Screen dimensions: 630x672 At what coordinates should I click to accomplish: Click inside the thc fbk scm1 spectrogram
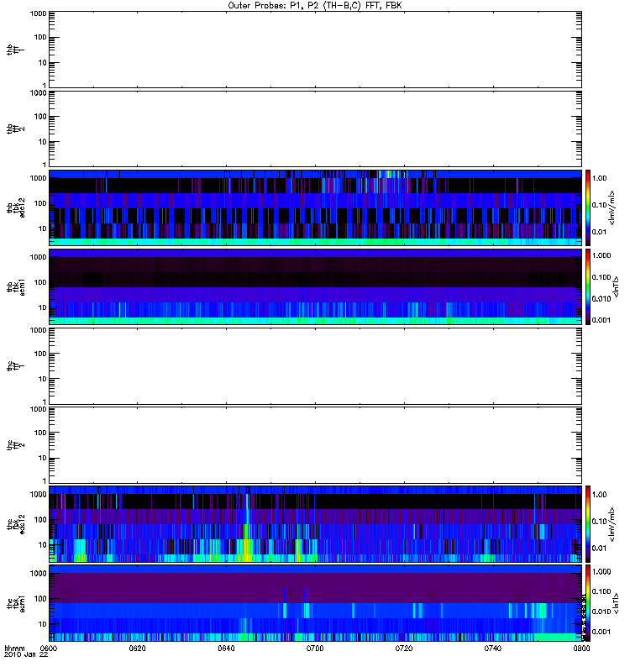315,603
